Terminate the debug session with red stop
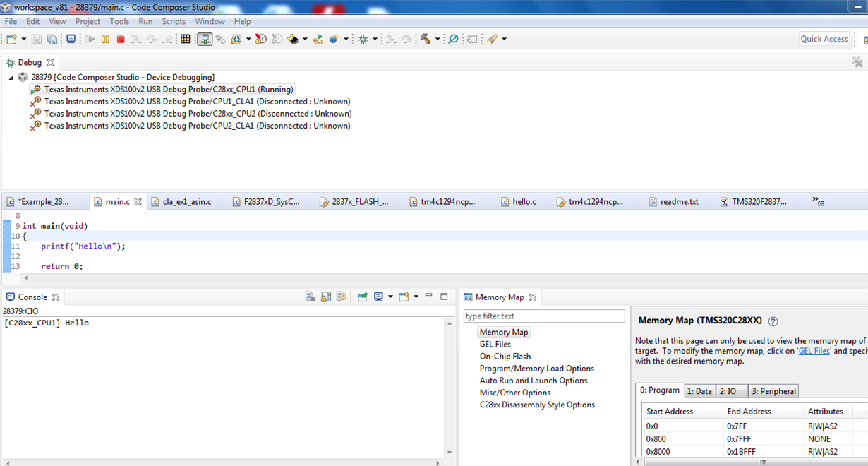 click(121, 40)
